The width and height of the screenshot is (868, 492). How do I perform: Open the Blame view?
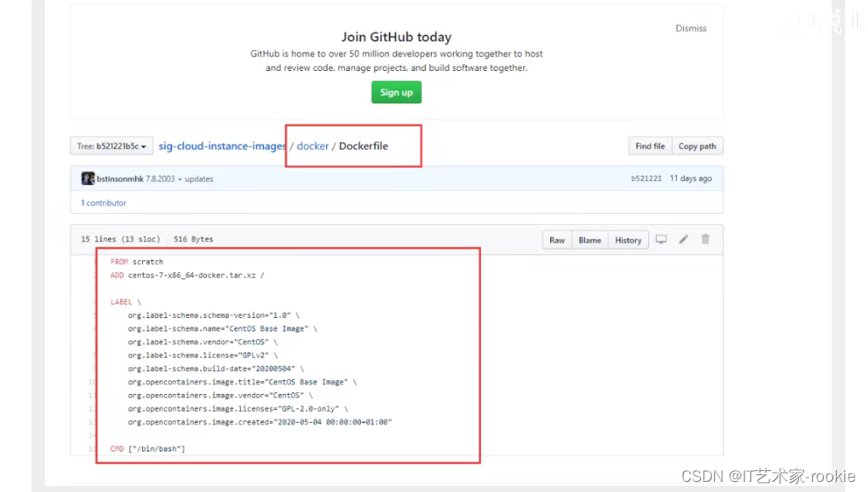[590, 240]
